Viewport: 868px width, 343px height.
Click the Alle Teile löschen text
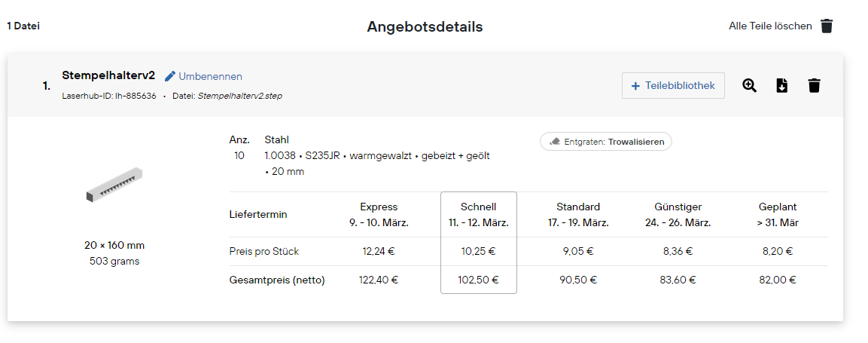770,26
